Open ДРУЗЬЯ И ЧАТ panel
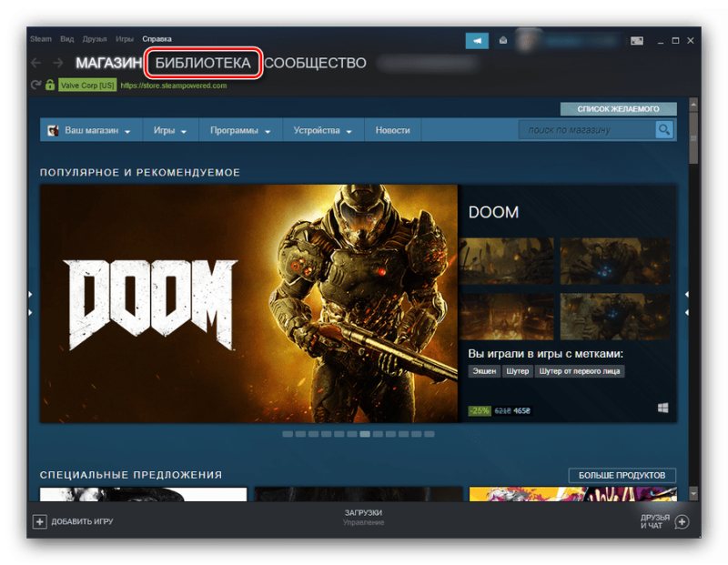 [x=664, y=521]
